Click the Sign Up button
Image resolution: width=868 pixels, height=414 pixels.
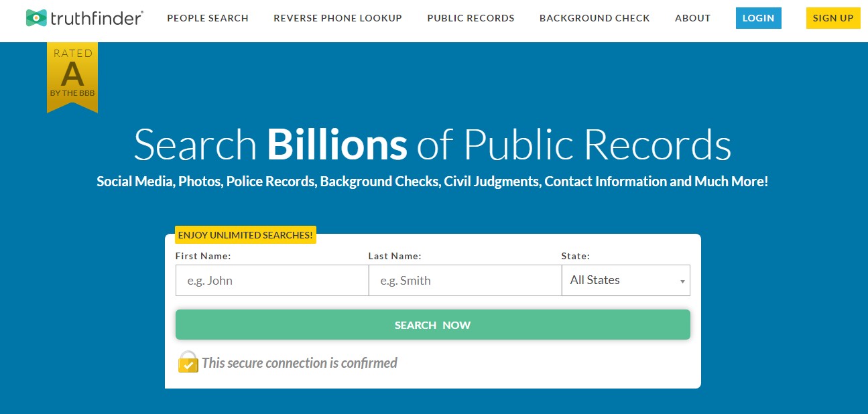tap(833, 18)
